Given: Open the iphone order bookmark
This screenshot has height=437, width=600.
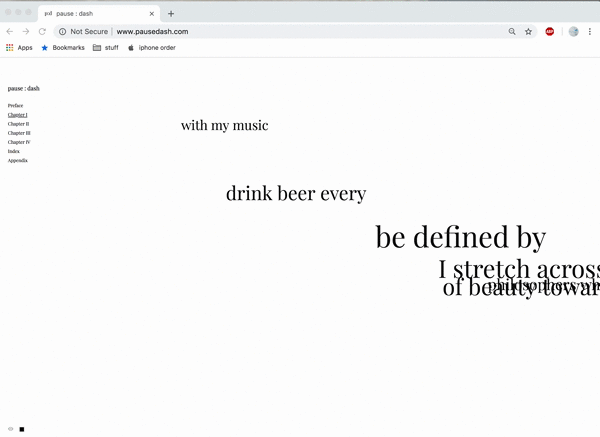Looking at the screenshot, I should (152, 47).
